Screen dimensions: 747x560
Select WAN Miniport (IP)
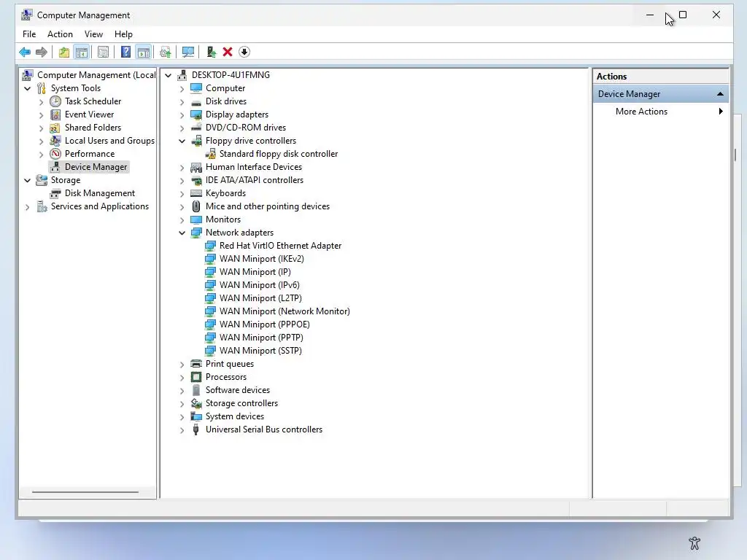click(255, 272)
